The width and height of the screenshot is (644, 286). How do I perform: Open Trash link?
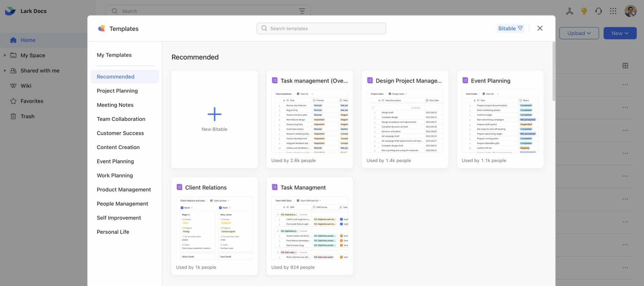(27, 116)
